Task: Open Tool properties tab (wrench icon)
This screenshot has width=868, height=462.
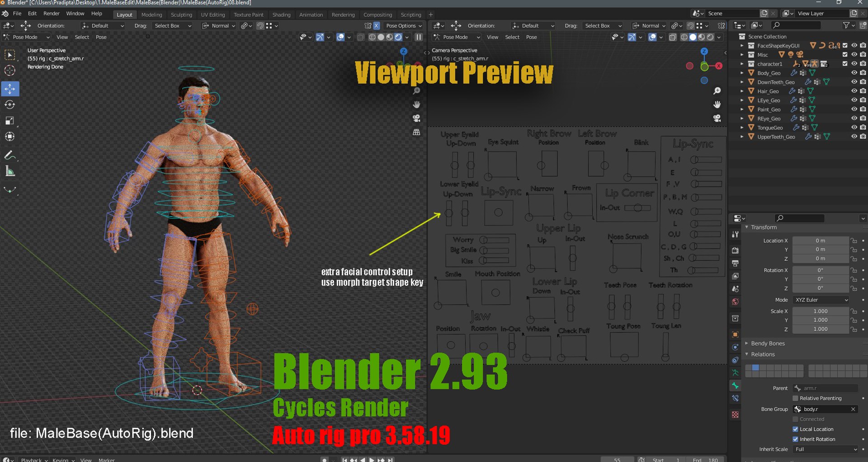Action: [x=735, y=234]
